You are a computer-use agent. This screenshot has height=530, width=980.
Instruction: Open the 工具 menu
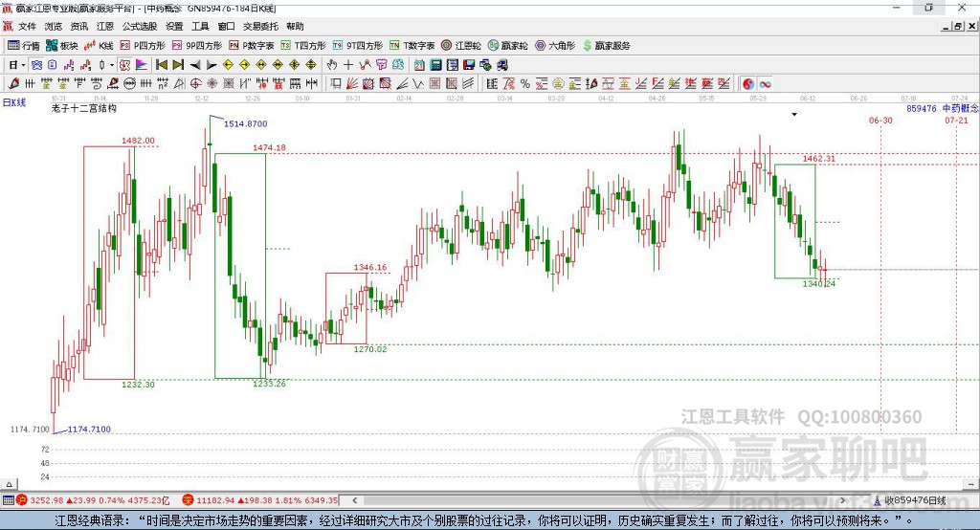[200, 26]
